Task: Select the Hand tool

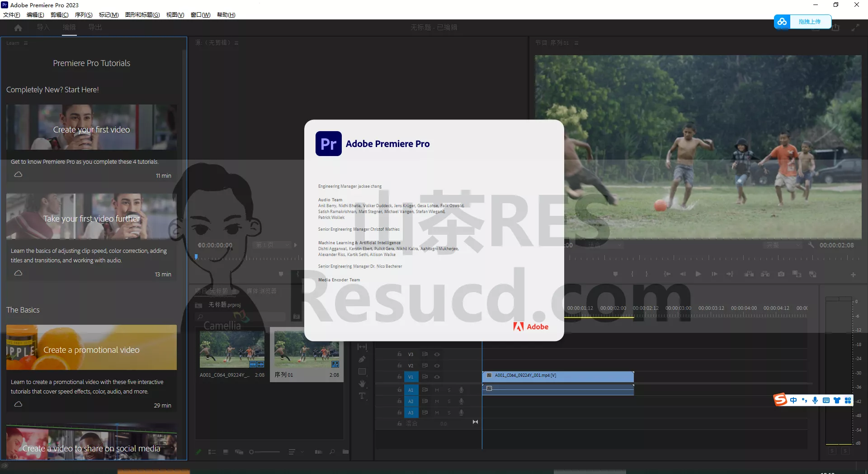Action: click(x=362, y=384)
